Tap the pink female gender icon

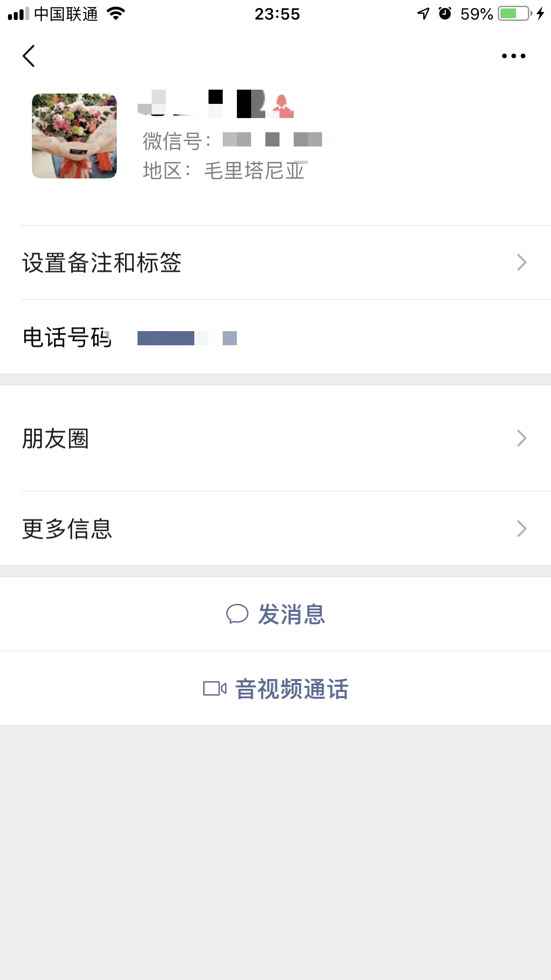(282, 106)
